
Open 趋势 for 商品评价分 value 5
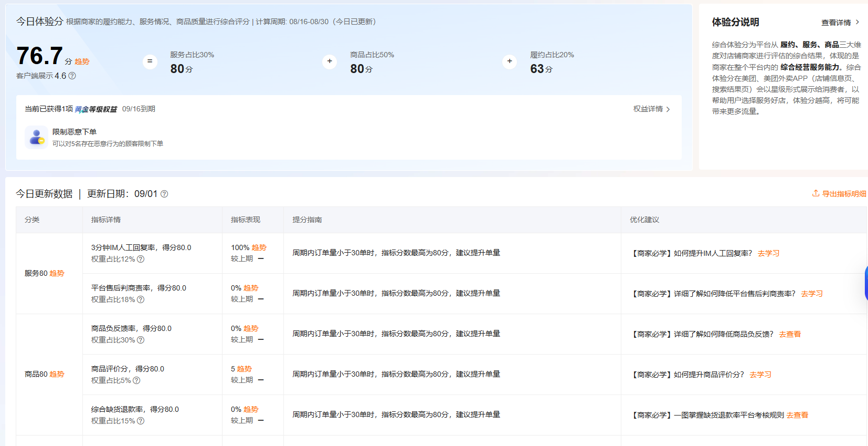point(245,369)
